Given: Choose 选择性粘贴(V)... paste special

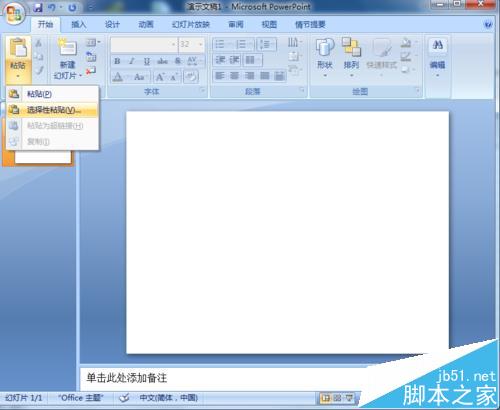Looking at the screenshot, I should point(52,110).
